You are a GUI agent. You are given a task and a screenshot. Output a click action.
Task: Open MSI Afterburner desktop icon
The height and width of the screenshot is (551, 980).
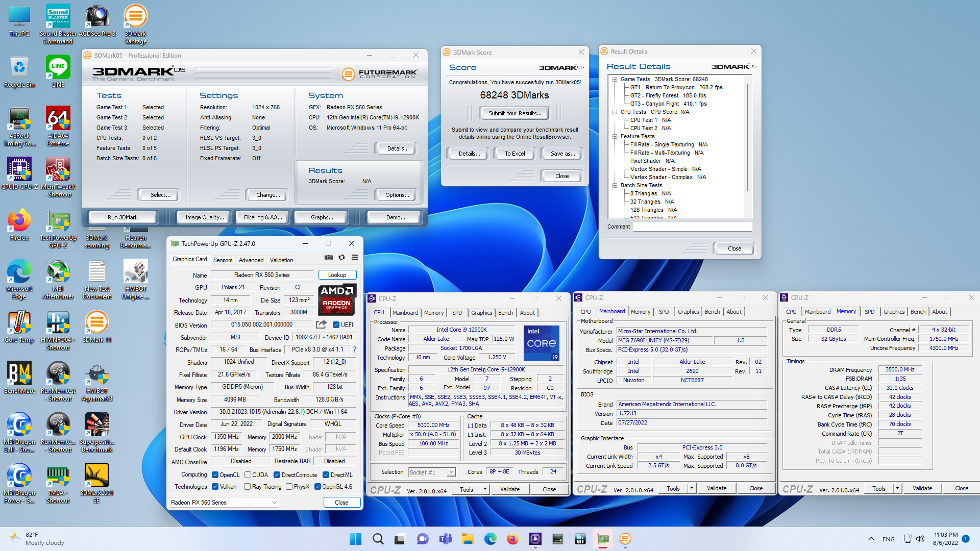pyautogui.click(x=58, y=279)
